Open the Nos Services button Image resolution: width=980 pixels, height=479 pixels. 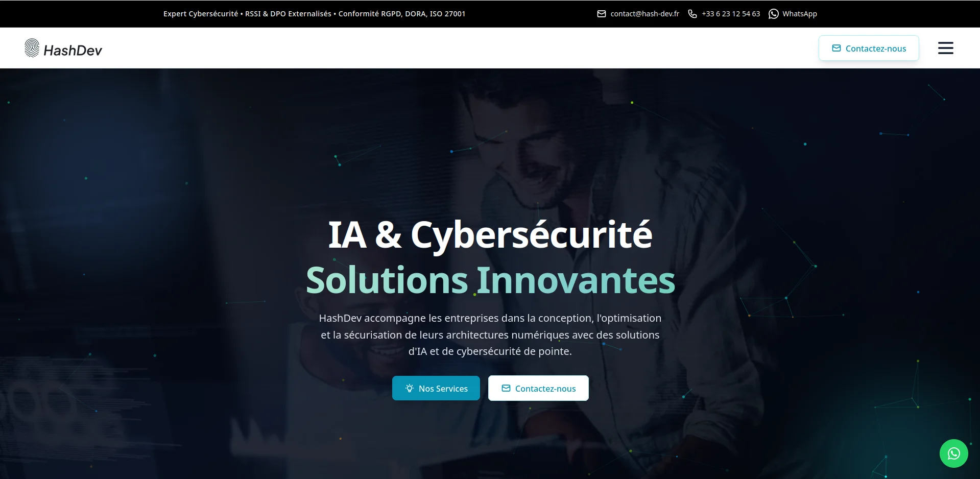(436, 388)
